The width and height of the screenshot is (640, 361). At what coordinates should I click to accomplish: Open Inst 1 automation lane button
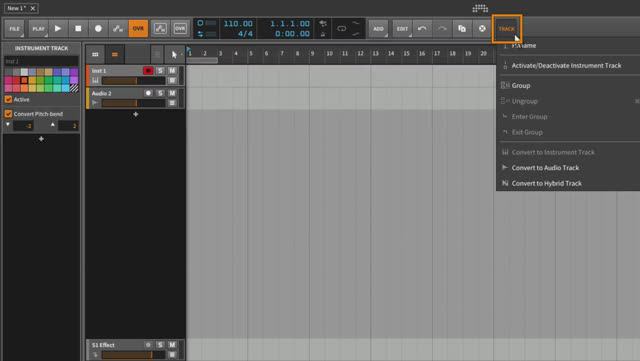(x=172, y=80)
